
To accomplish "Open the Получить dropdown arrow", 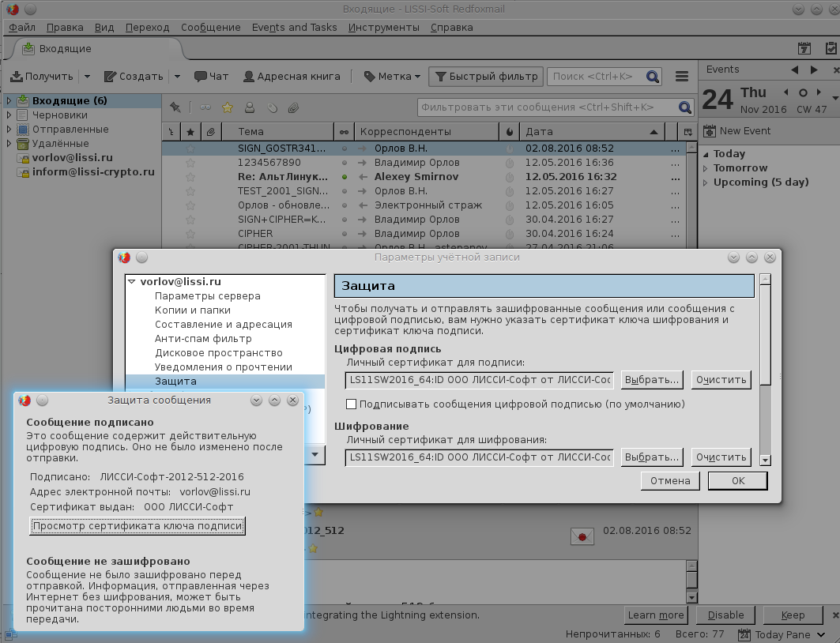I will click(88, 77).
